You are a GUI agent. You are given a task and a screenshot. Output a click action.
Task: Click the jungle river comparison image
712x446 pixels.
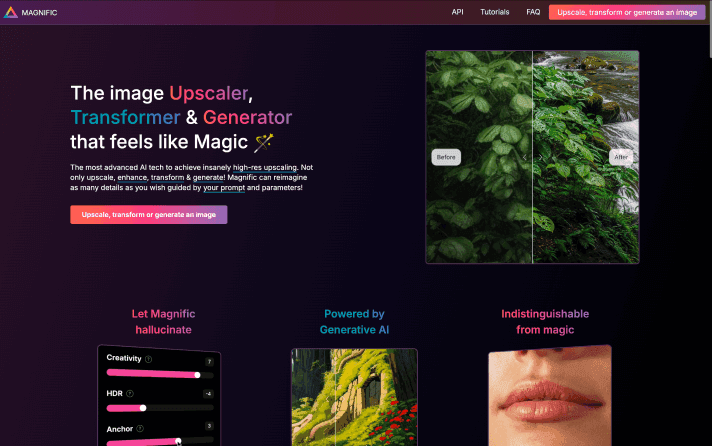(532, 157)
